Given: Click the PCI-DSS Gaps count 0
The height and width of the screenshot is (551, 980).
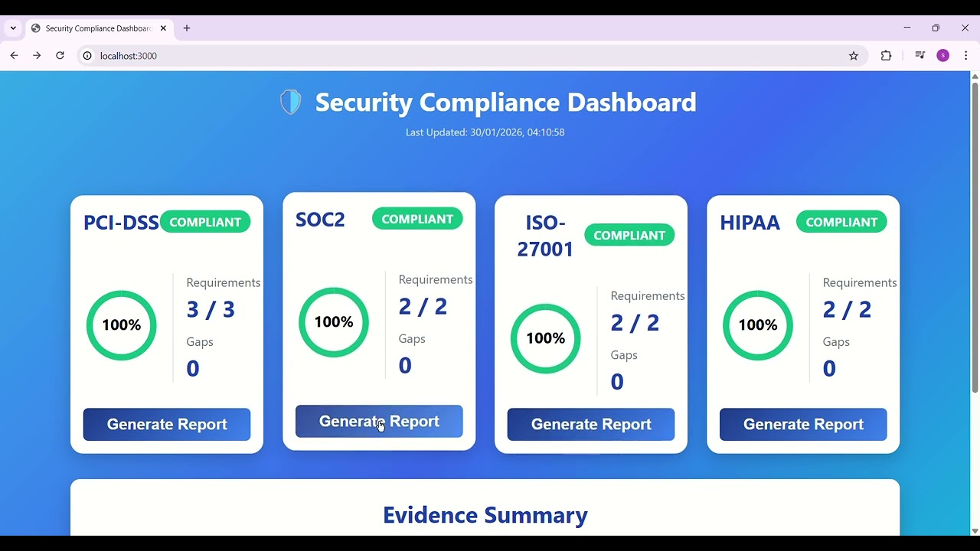Looking at the screenshot, I should (193, 369).
